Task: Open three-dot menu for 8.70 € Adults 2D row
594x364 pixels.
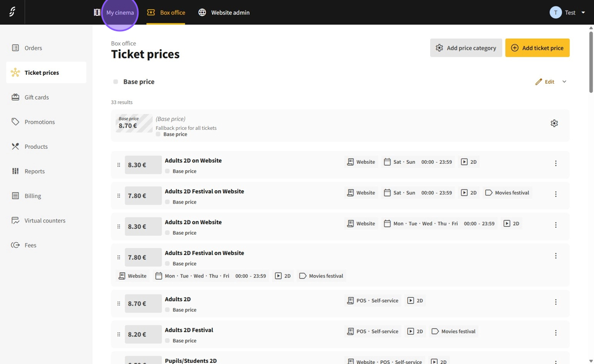Action: [x=556, y=302]
